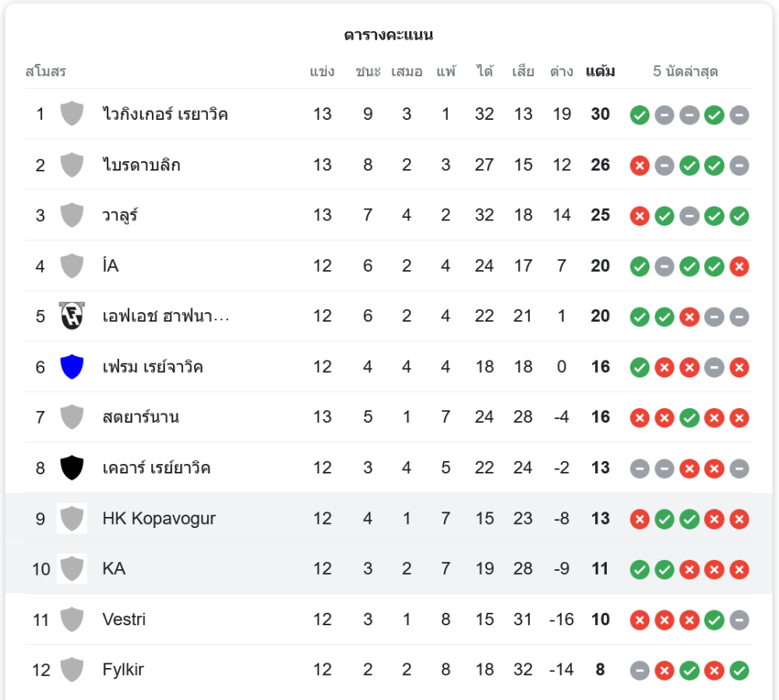
Task: Click the สโมสร club column header
Action: point(45,72)
